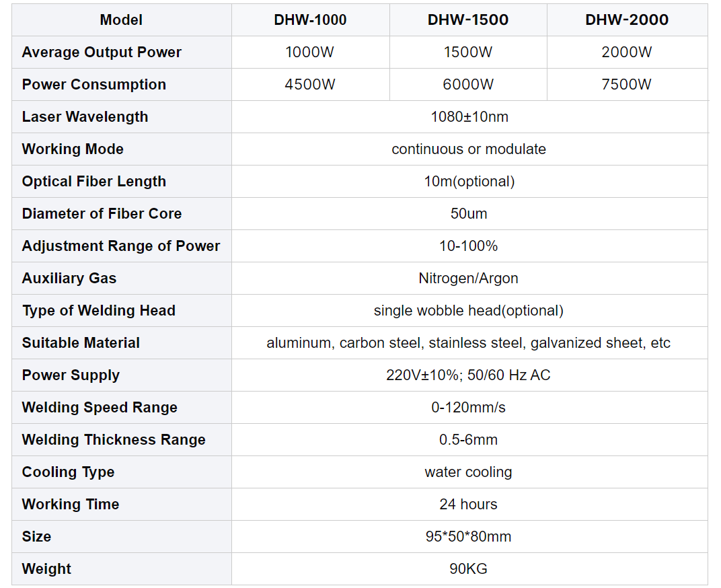Click the 90KG weight value
721x588 pixels.
tap(469, 568)
